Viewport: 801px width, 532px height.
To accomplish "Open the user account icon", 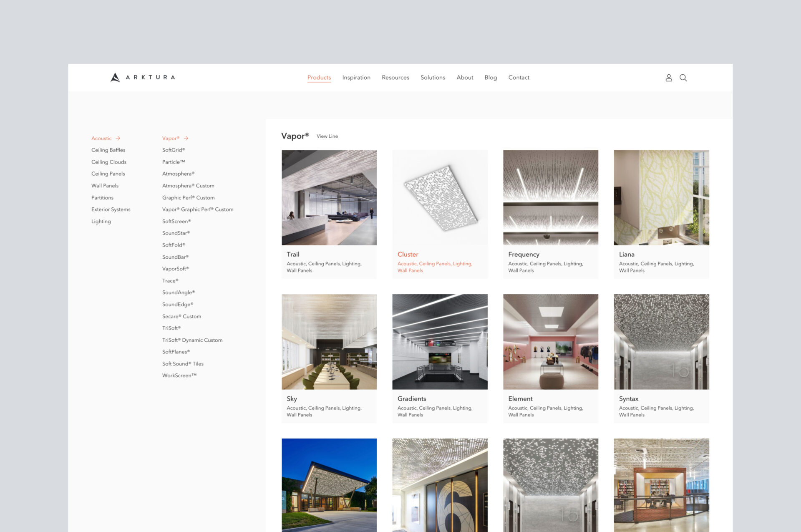I will (x=669, y=78).
